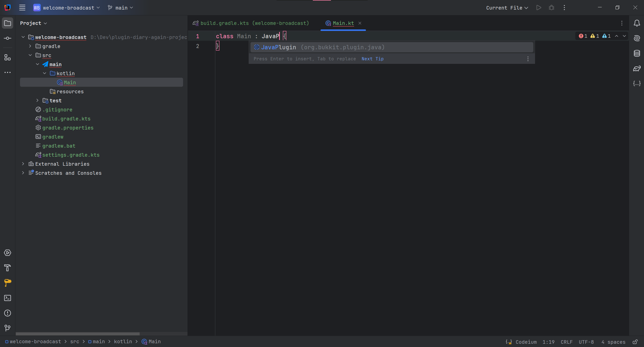Screen dimensions: 644x347
Task: Start debugging with the bug icon
Action: point(551,8)
